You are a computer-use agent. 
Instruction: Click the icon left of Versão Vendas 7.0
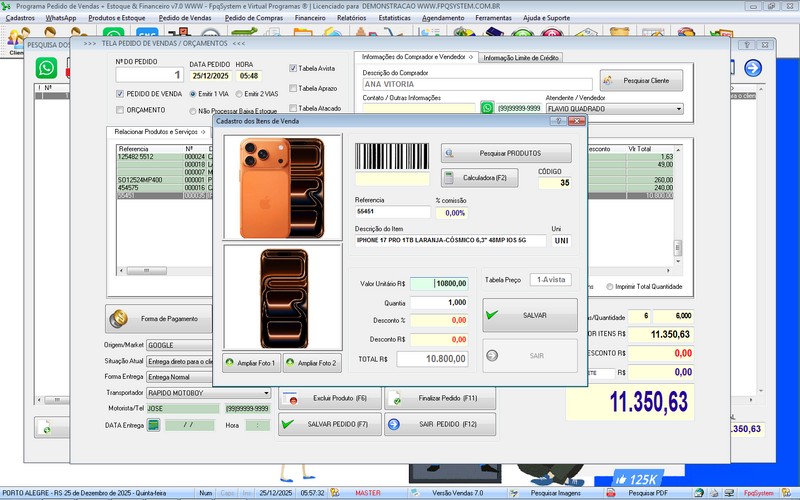click(x=416, y=493)
